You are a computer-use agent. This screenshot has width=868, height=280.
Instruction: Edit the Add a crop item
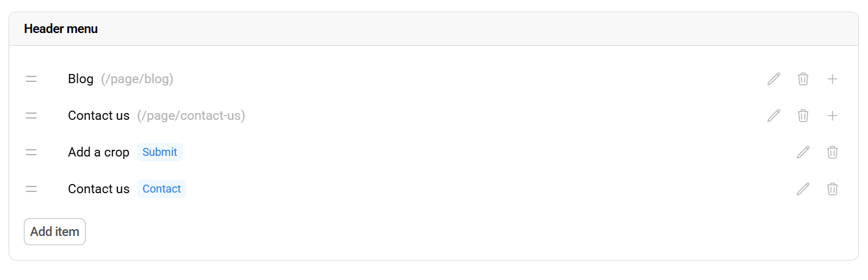click(x=803, y=152)
